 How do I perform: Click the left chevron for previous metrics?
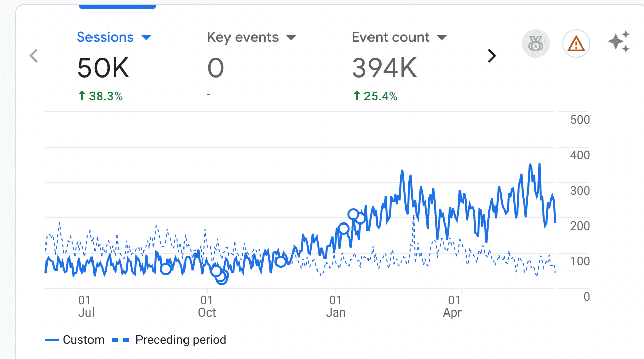click(34, 56)
